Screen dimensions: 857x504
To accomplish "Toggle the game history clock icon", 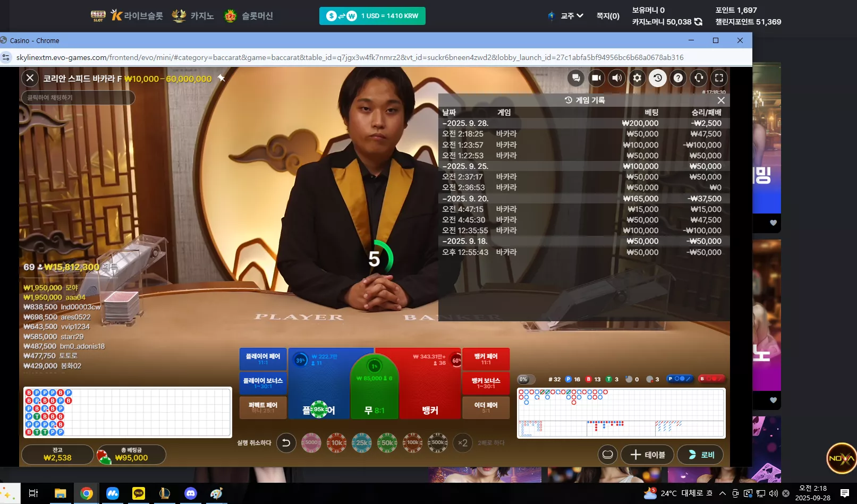I will click(657, 78).
